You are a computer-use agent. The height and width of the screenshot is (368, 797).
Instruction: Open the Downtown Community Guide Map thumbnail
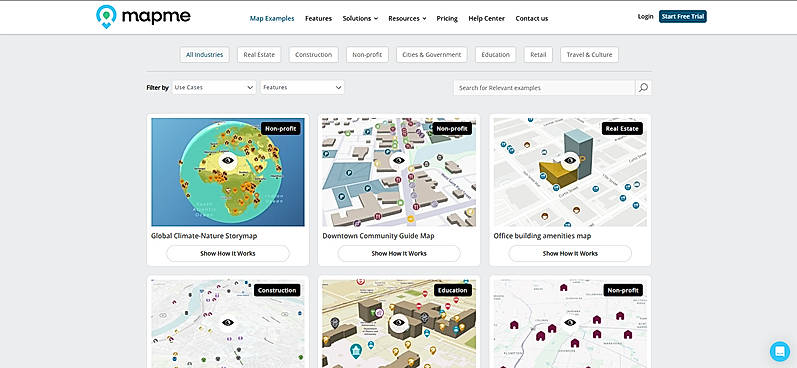pyautogui.click(x=399, y=172)
